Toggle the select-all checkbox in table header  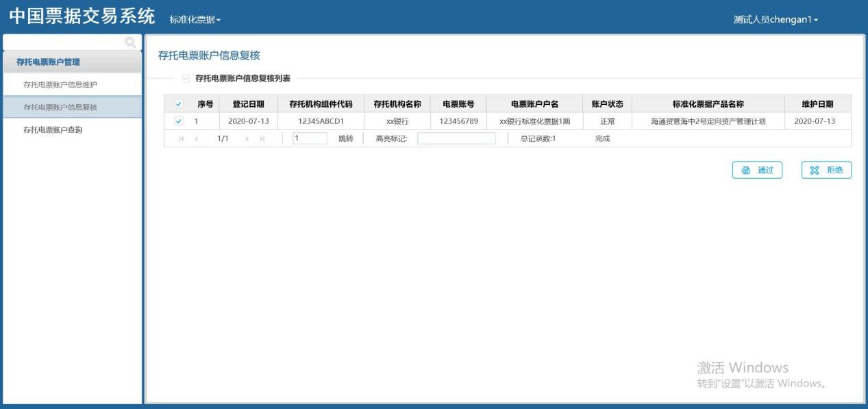point(179,104)
